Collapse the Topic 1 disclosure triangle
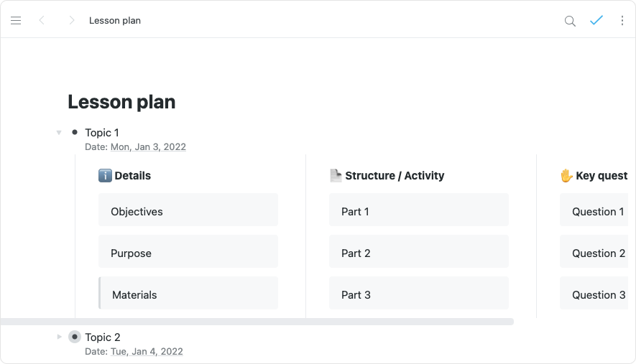The image size is (636, 364). (59, 132)
